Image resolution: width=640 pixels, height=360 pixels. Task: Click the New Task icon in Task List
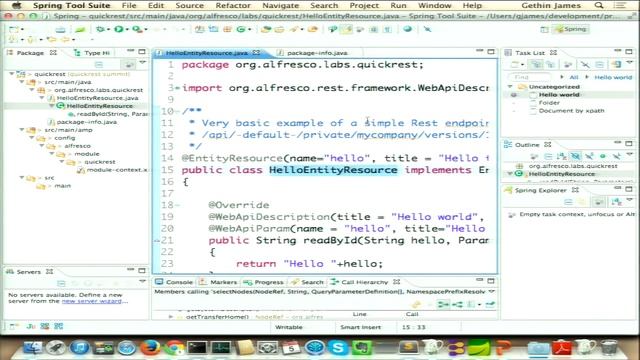[515, 64]
